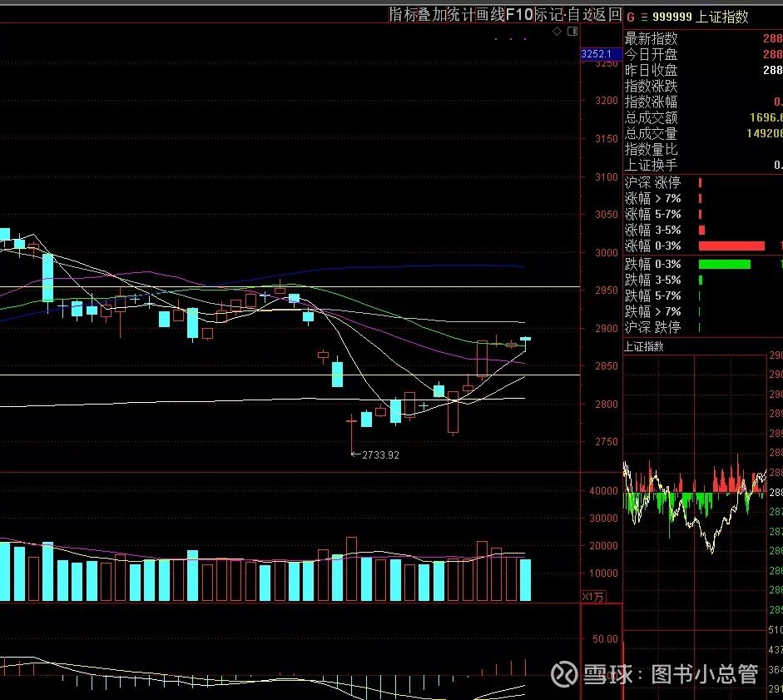Activate the 画线 drawing tool button

[490, 15]
